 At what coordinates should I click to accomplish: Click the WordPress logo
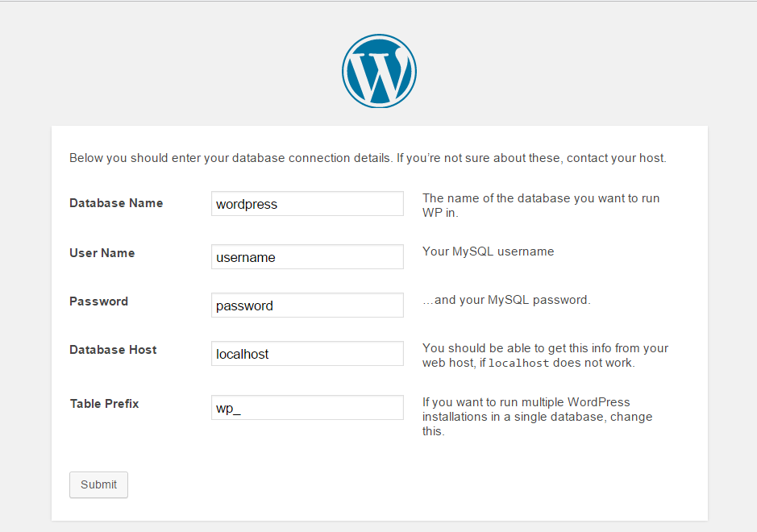click(x=379, y=71)
